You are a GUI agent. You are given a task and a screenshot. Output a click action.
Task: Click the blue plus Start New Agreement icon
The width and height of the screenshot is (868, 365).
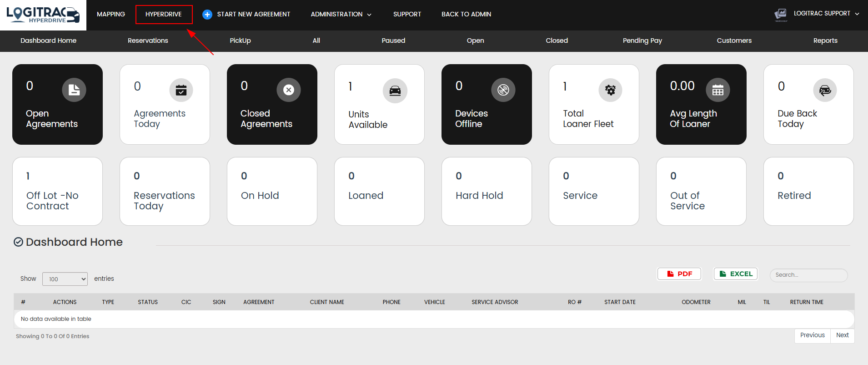[207, 15]
